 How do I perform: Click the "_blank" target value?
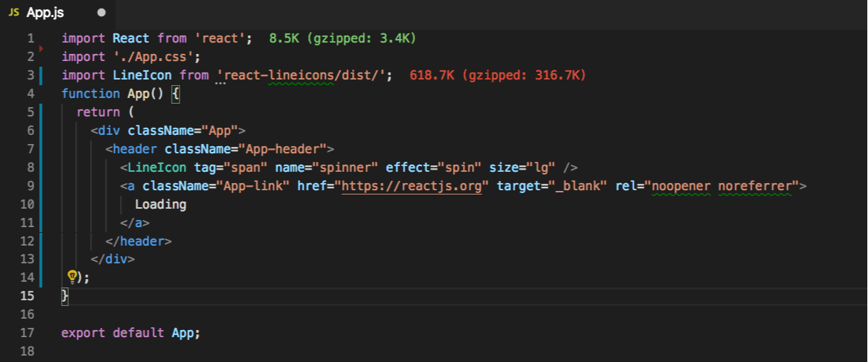578,186
